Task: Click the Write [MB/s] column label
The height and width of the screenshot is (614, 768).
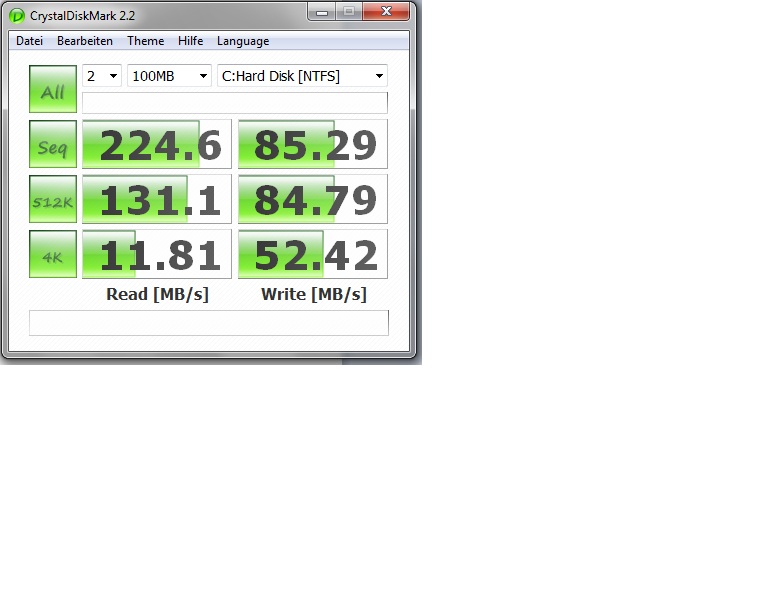Action: [313, 294]
